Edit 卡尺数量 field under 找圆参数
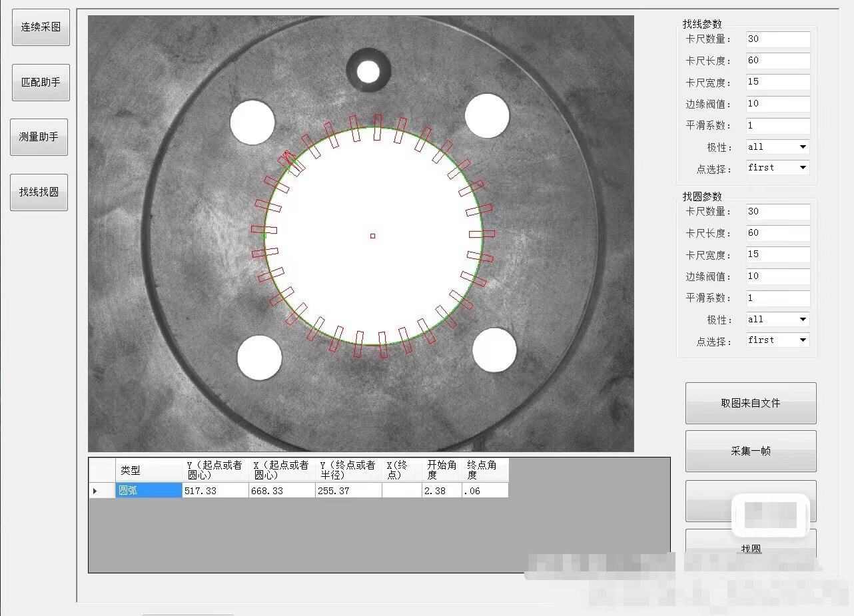854x616 pixels. click(778, 212)
